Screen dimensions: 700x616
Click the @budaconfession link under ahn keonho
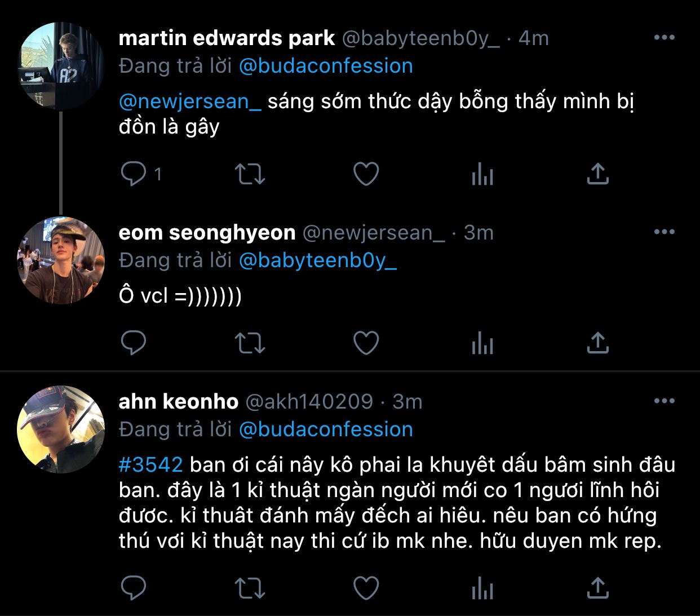pos(326,429)
